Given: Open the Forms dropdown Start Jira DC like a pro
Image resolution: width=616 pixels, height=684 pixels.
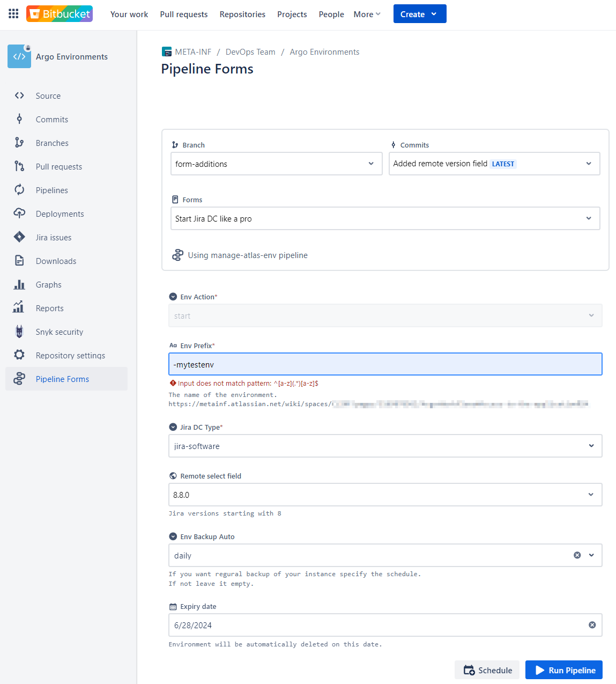Looking at the screenshot, I should coord(385,218).
